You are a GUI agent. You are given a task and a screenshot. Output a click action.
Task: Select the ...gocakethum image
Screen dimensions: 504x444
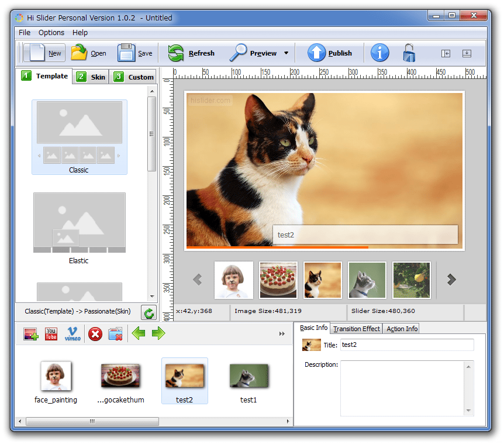120,381
